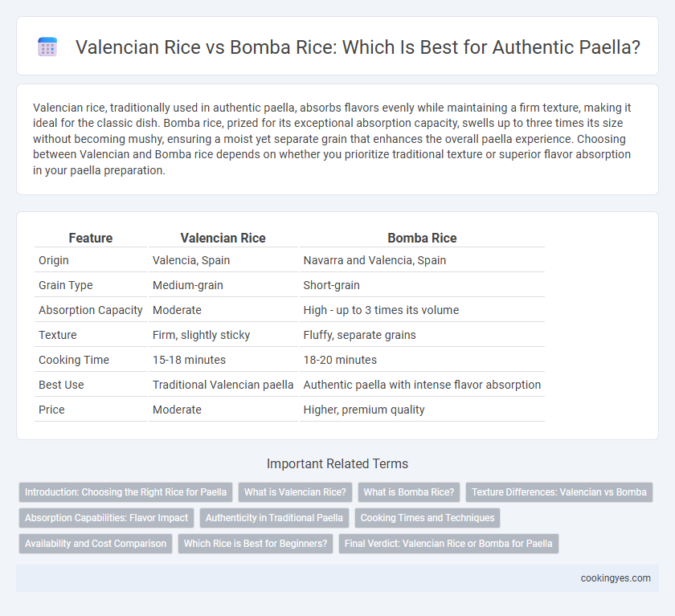The image size is (675, 616).
Task: Click the 'Origin' row label
Action: [x=54, y=260]
